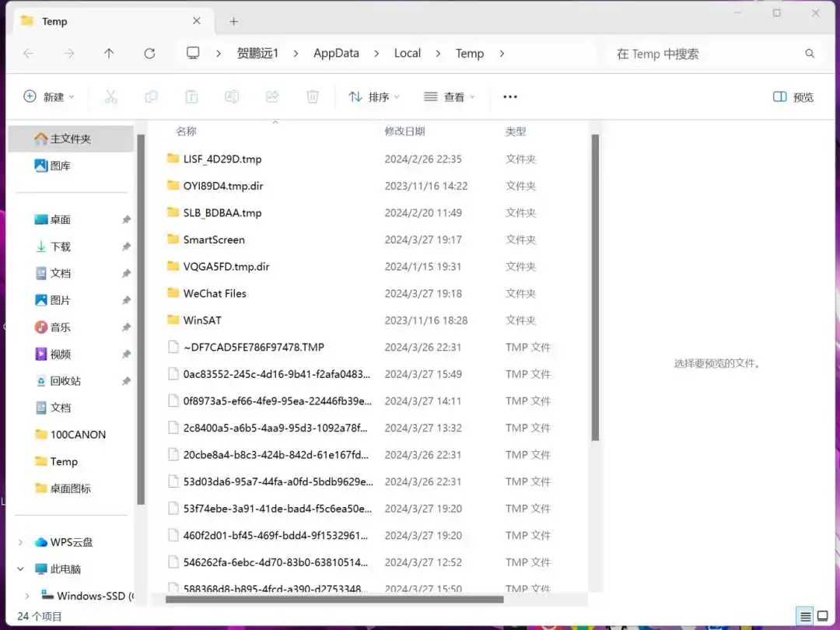840x630 pixels.
Task: Open the 查看 view menu
Action: point(449,96)
